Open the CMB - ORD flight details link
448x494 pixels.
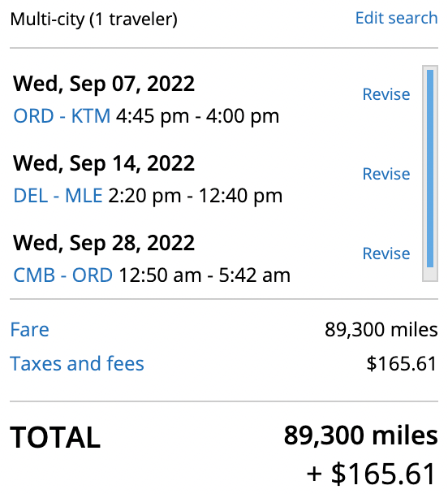[63, 275]
